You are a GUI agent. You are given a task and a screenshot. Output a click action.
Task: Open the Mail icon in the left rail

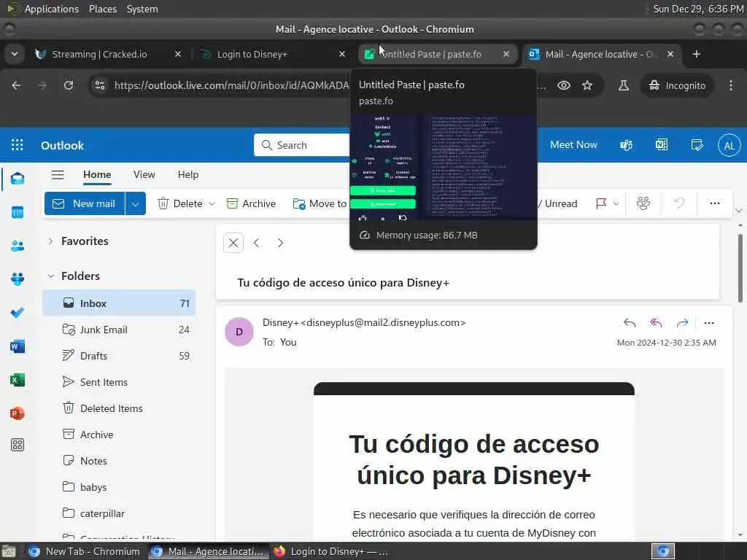click(18, 179)
